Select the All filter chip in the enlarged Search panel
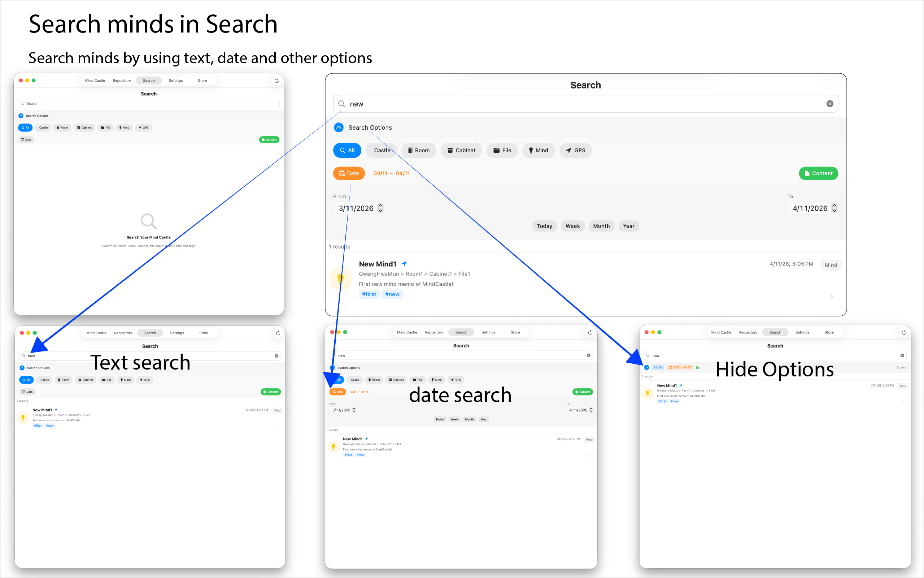The width and height of the screenshot is (924, 578). [347, 150]
